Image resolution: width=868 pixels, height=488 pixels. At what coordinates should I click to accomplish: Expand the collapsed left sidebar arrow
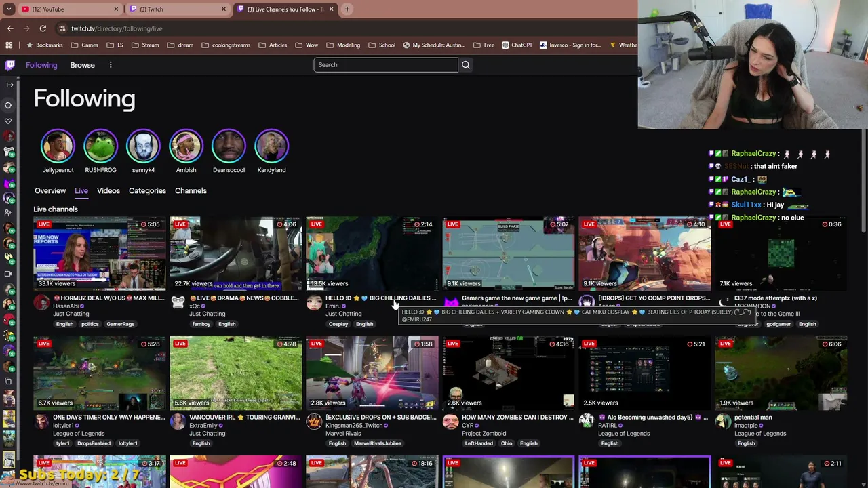(9, 85)
